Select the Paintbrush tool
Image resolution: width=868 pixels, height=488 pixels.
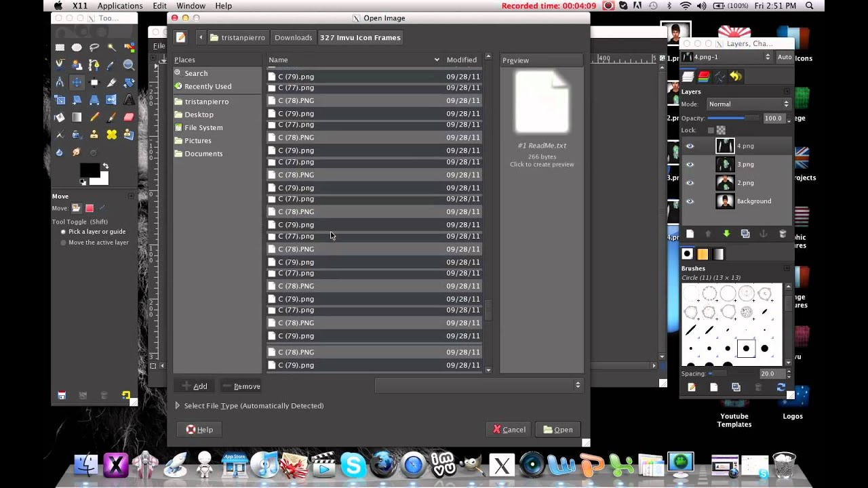(x=111, y=117)
